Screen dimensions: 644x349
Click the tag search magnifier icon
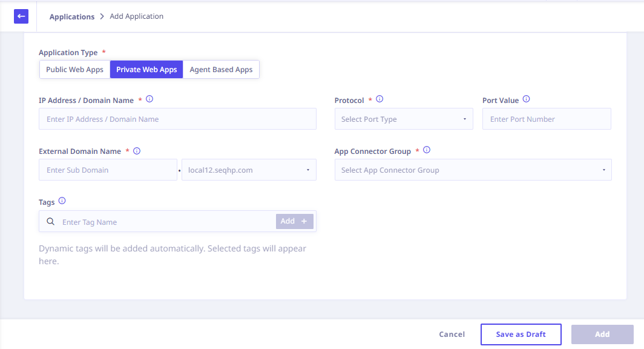point(50,222)
